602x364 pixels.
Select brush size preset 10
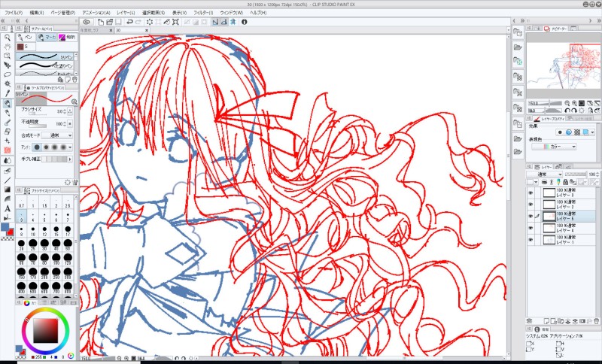(x=32, y=231)
